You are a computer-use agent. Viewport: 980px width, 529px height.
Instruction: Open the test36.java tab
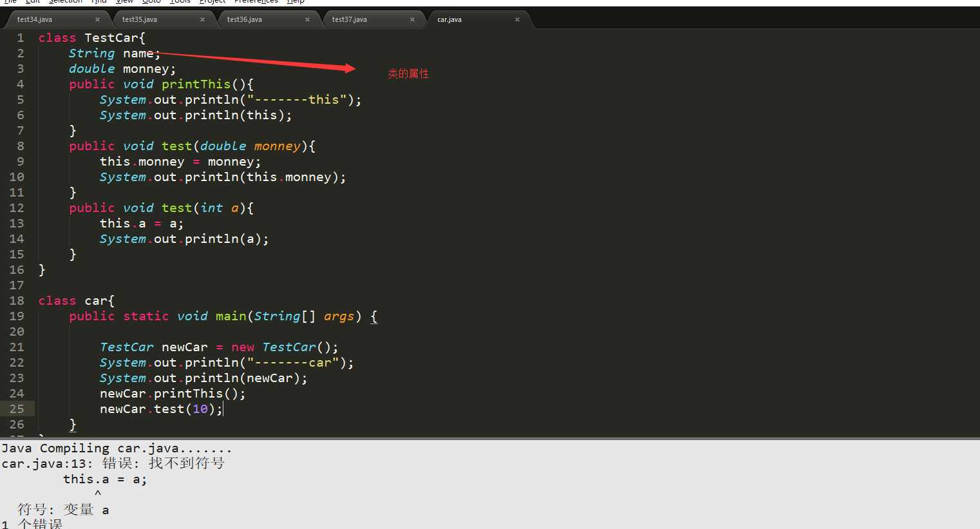click(x=245, y=19)
